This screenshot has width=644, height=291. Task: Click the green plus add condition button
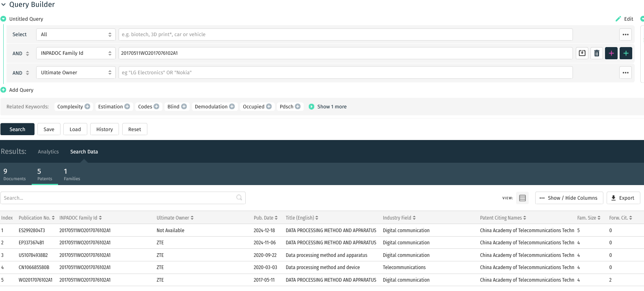[x=626, y=53]
